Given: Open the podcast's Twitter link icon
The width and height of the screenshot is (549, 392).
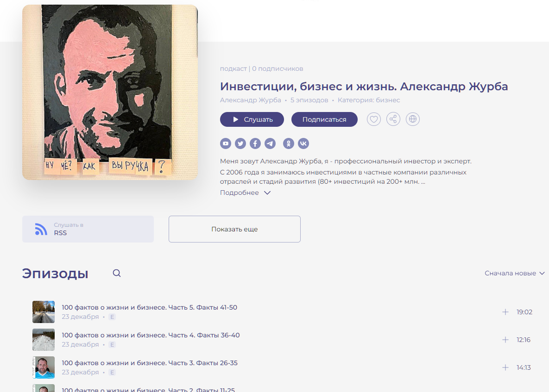Looking at the screenshot, I should pos(240,143).
